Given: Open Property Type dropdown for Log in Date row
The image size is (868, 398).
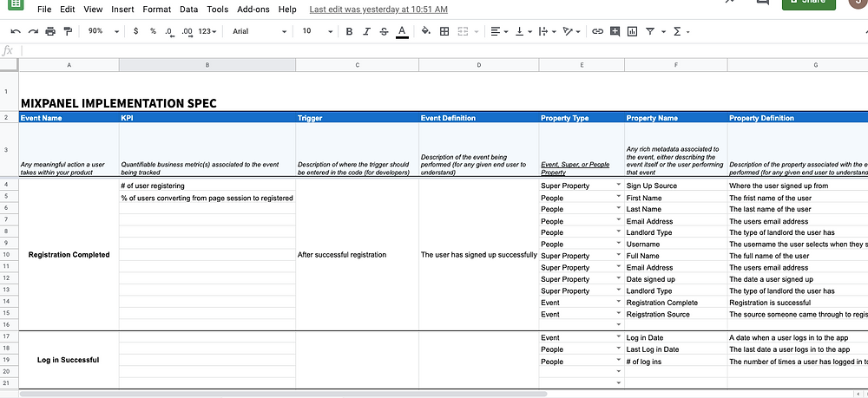Looking at the screenshot, I should pyautogui.click(x=619, y=337).
